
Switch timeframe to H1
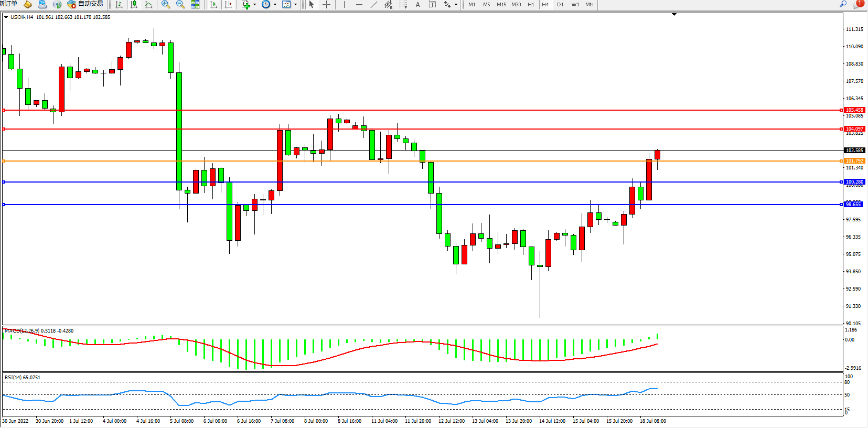click(531, 5)
